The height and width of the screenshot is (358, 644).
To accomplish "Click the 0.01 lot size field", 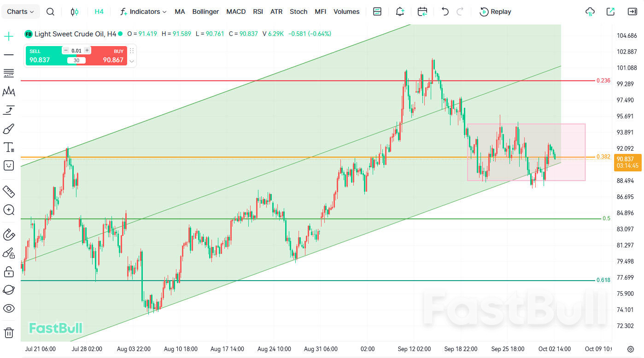I will (76, 51).
